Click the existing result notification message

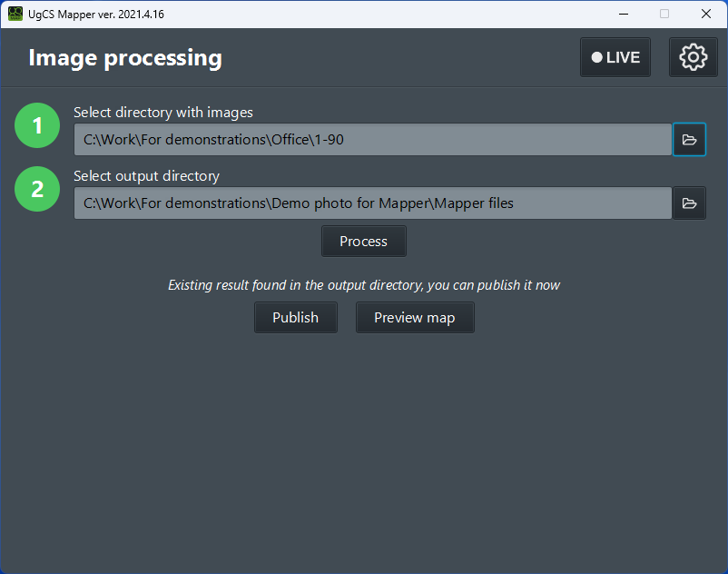tap(363, 284)
